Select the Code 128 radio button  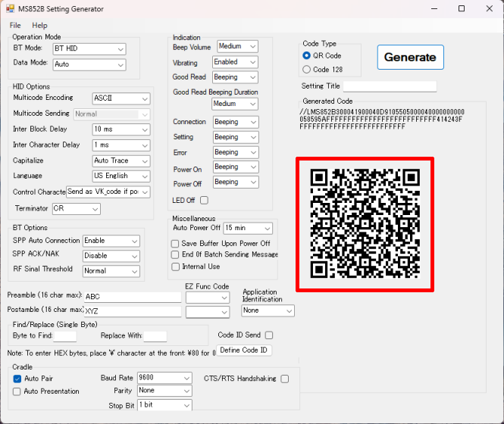coord(307,70)
